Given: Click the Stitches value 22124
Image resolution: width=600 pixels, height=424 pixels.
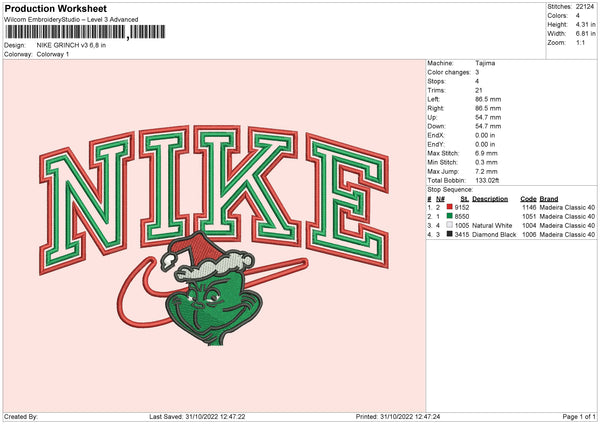Looking at the screenshot, I should pyautogui.click(x=585, y=7).
